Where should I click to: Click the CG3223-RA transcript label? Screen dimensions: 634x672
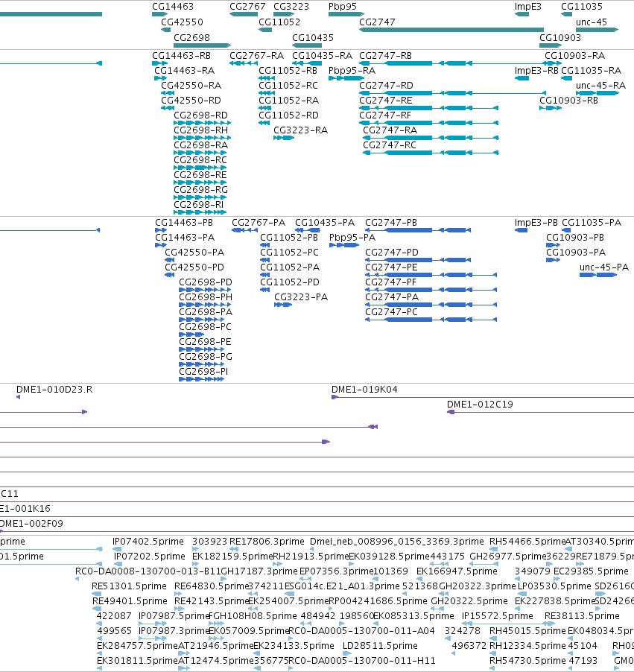tap(300, 130)
